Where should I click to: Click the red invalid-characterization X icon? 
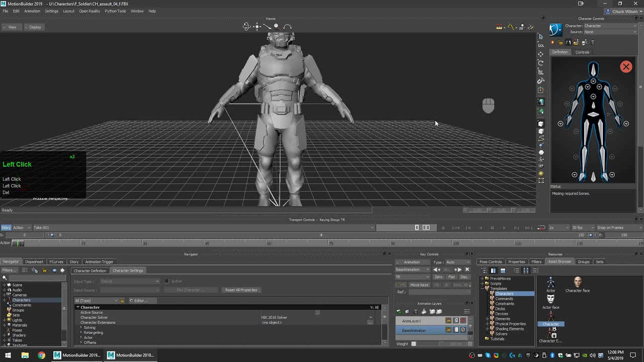tap(626, 67)
